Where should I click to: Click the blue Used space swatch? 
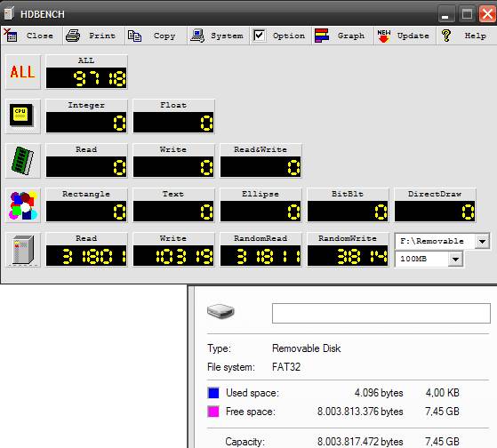[x=213, y=393]
